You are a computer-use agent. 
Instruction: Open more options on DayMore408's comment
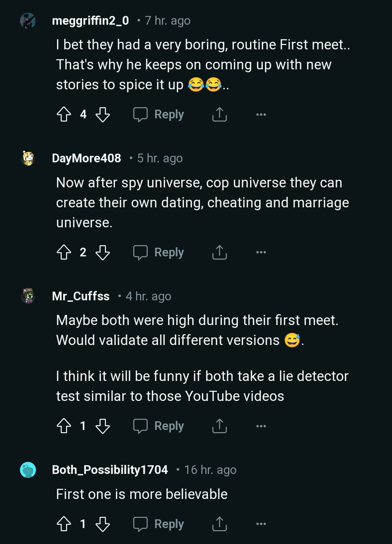(x=261, y=252)
